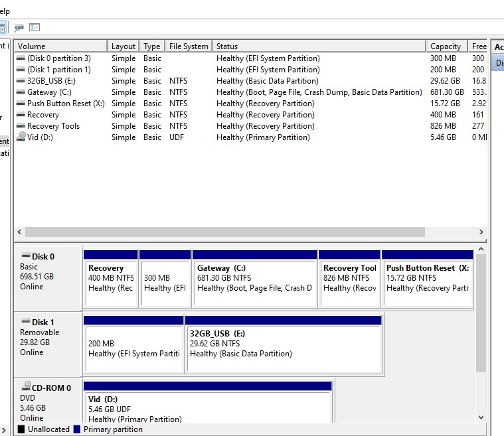
Task: Sort by the Capacity column header
Action: click(x=447, y=46)
